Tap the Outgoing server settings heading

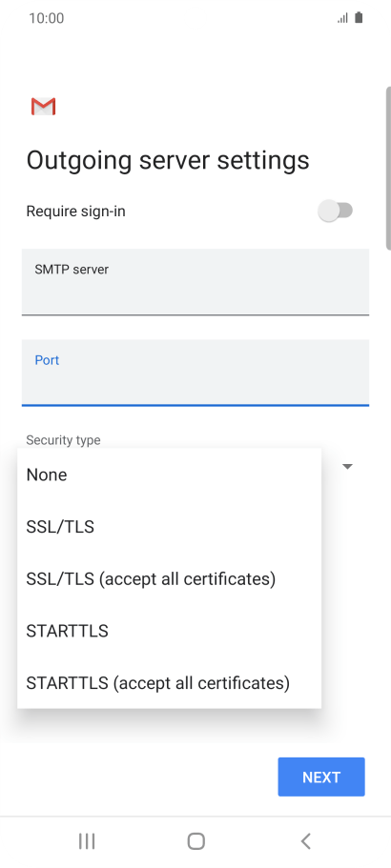[x=168, y=160]
